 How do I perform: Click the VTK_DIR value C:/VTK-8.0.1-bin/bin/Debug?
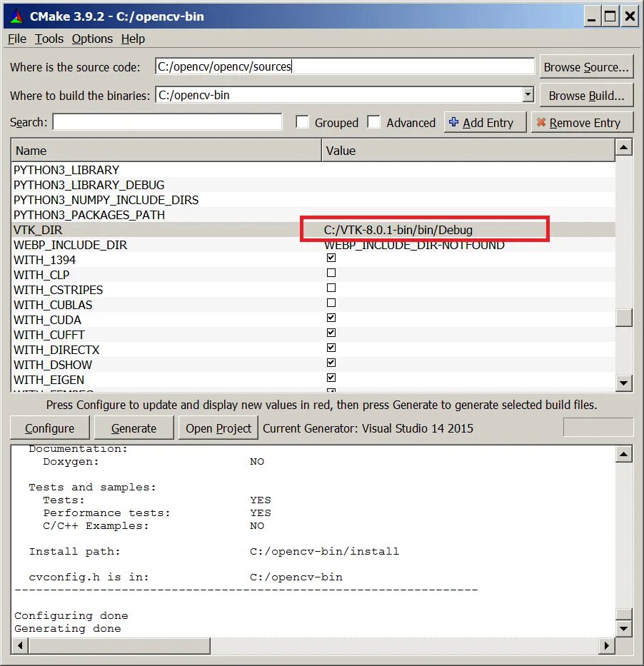pyautogui.click(x=398, y=230)
